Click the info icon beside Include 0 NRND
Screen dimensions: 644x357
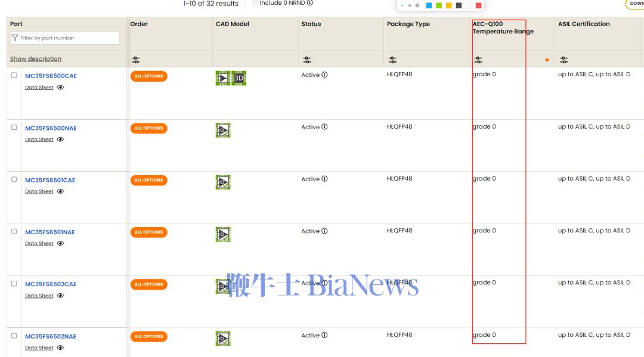[x=310, y=3]
